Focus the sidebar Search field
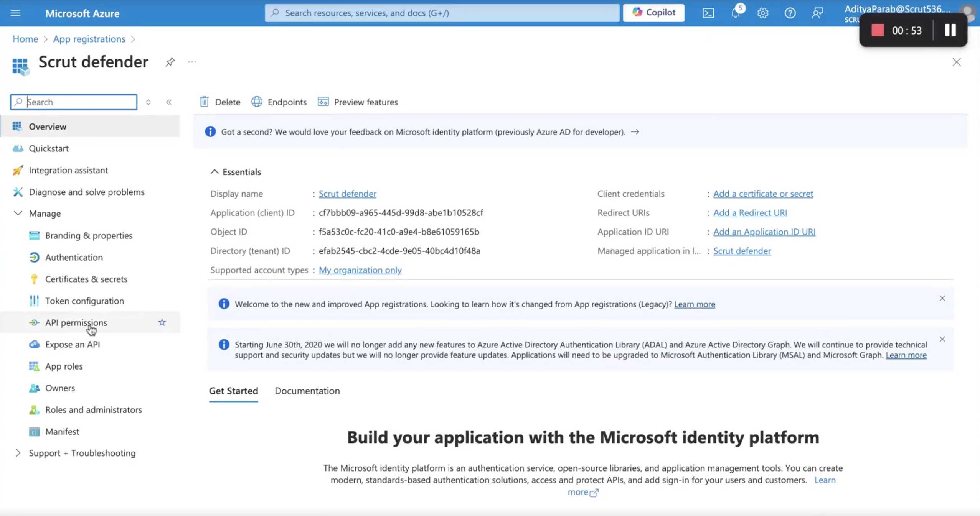 (x=74, y=102)
